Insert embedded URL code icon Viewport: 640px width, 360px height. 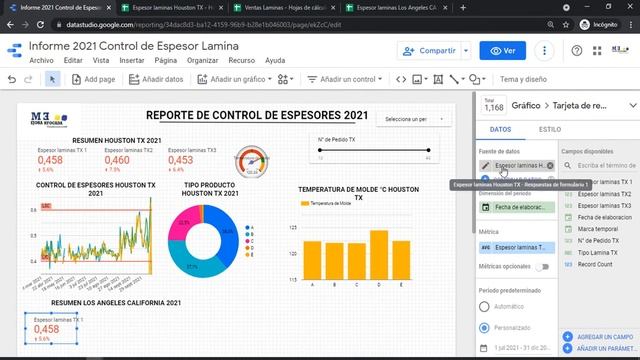[x=401, y=79]
